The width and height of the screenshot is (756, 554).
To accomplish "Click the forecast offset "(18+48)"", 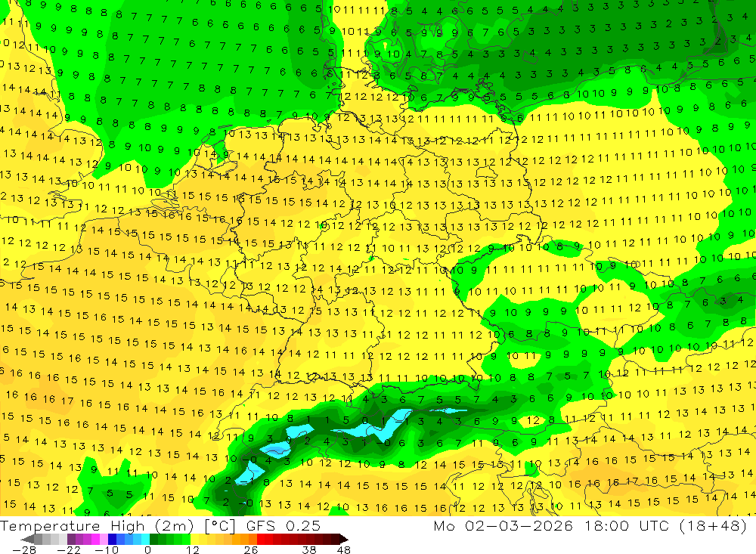I will (x=713, y=526).
